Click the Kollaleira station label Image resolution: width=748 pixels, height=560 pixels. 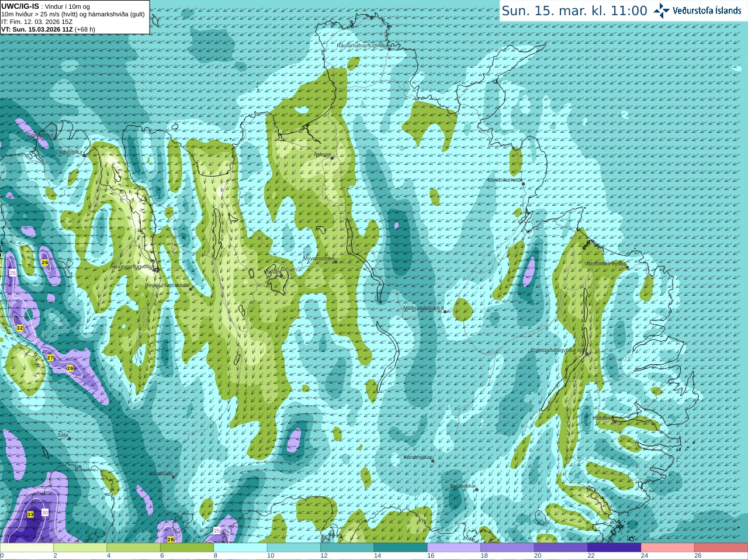(602, 418)
